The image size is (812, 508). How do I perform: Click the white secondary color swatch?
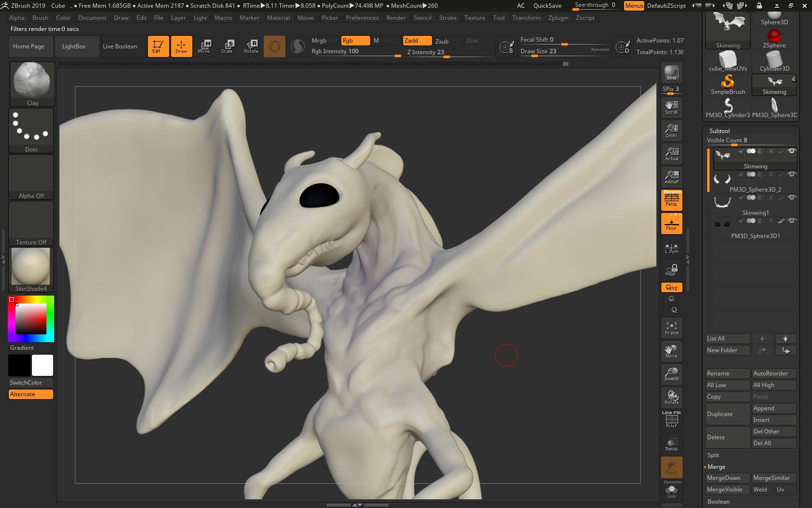click(43, 365)
